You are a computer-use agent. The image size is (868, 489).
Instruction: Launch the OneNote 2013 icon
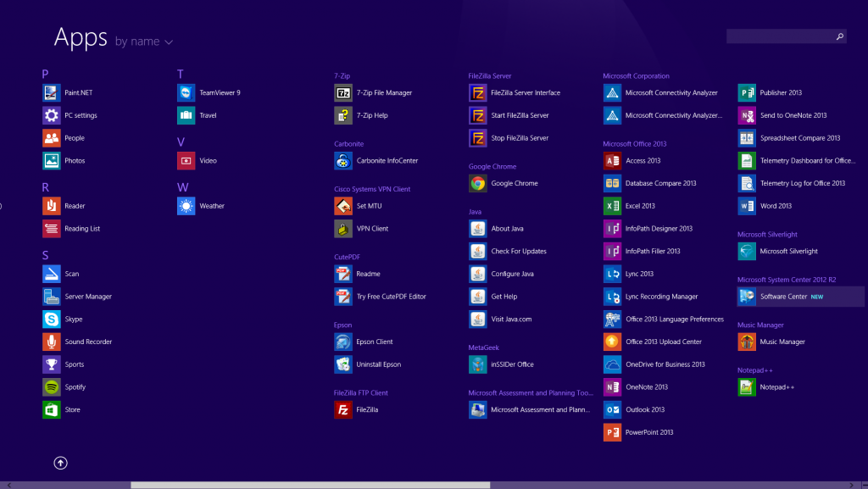612,387
